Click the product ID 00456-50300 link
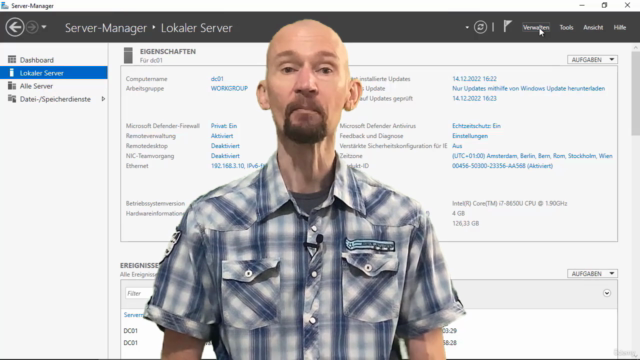Viewport: 640px width, 360px height. 502,166
